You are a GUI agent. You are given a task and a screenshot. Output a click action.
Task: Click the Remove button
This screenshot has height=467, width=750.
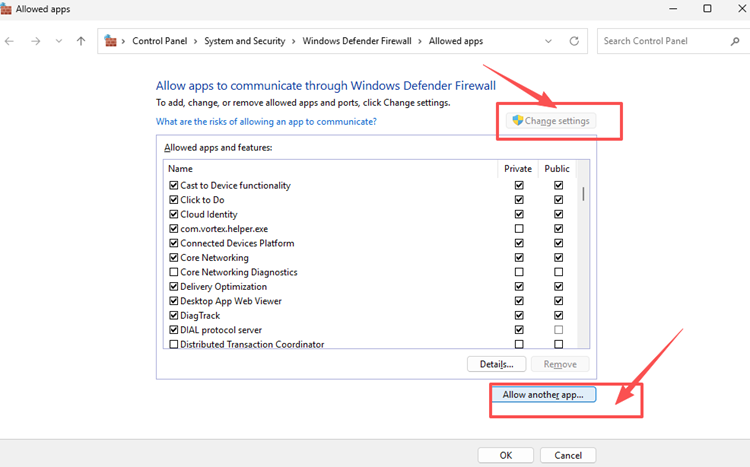560,364
